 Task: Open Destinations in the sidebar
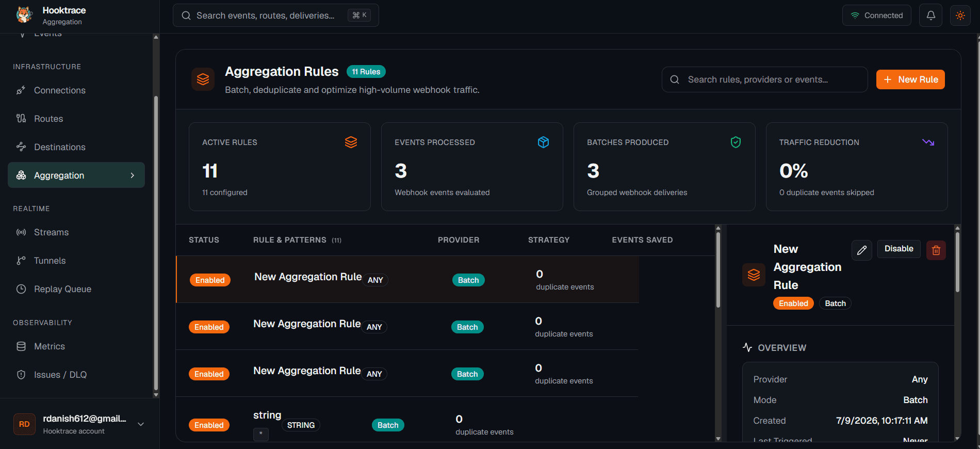(76, 147)
